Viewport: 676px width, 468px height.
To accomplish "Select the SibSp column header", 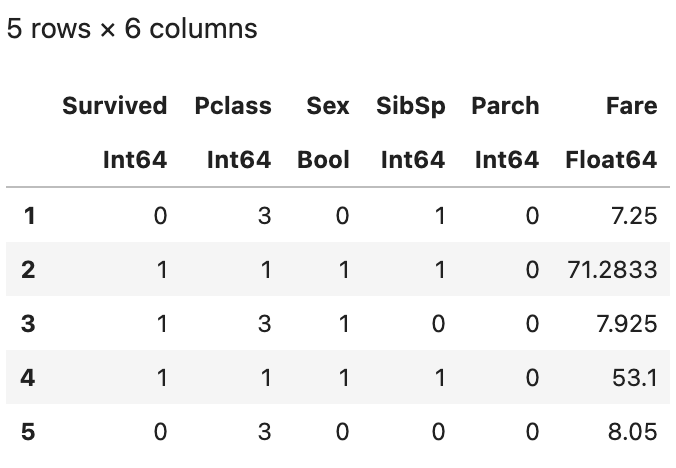I will point(412,106).
